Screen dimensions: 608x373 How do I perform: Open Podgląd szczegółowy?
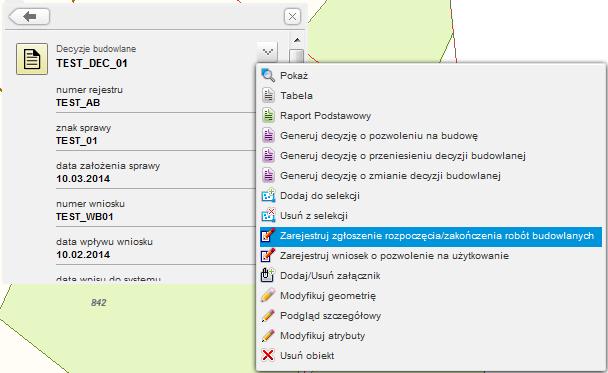(330, 316)
